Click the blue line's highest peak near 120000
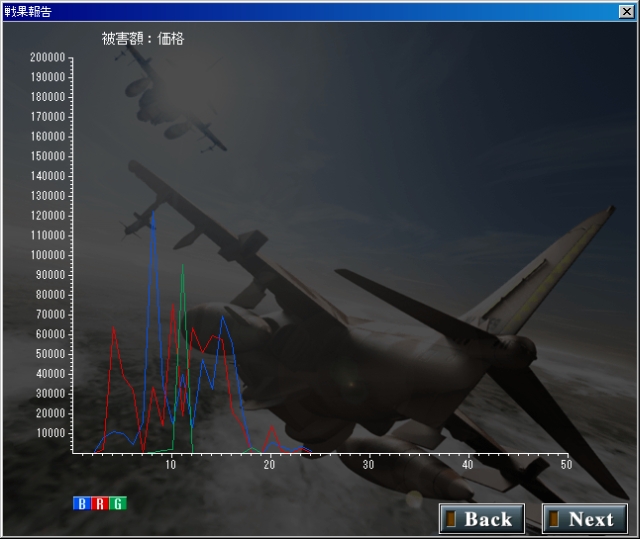 click(153, 212)
